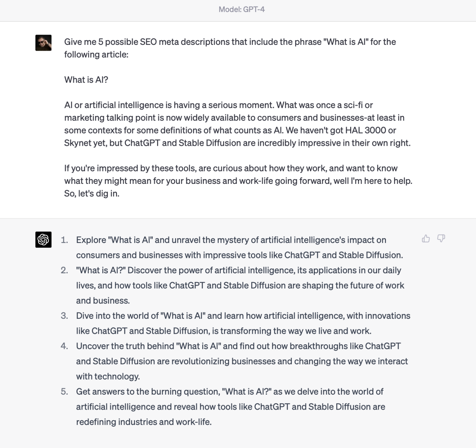476x448 pixels.
Task: Click list number 1 in the response
Action: click(x=64, y=240)
